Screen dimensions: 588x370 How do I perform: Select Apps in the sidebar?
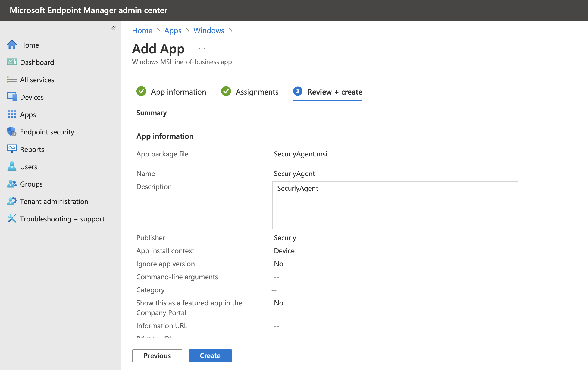tap(28, 115)
